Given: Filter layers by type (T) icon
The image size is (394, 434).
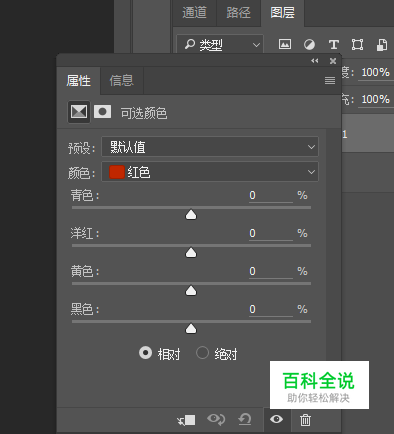Looking at the screenshot, I should [334, 44].
